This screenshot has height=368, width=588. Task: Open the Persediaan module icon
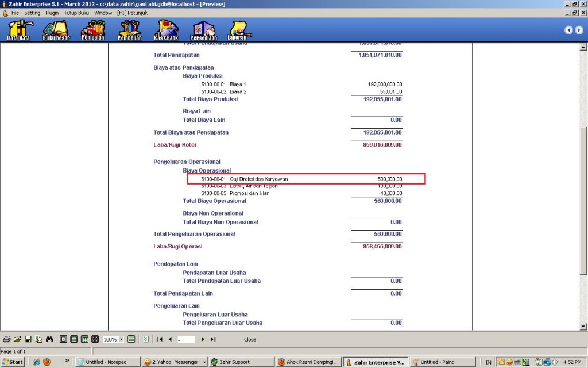click(203, 30)
